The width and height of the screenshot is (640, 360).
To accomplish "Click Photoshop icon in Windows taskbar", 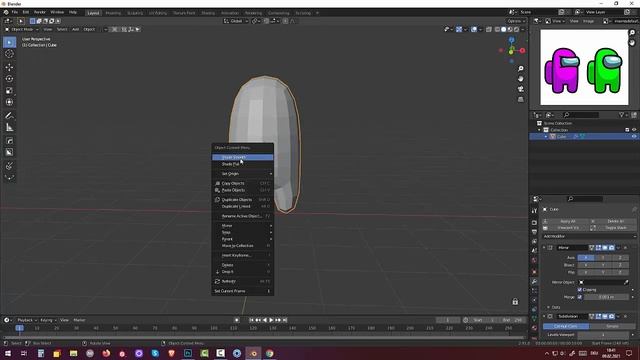I will click(x=188, y=353).
